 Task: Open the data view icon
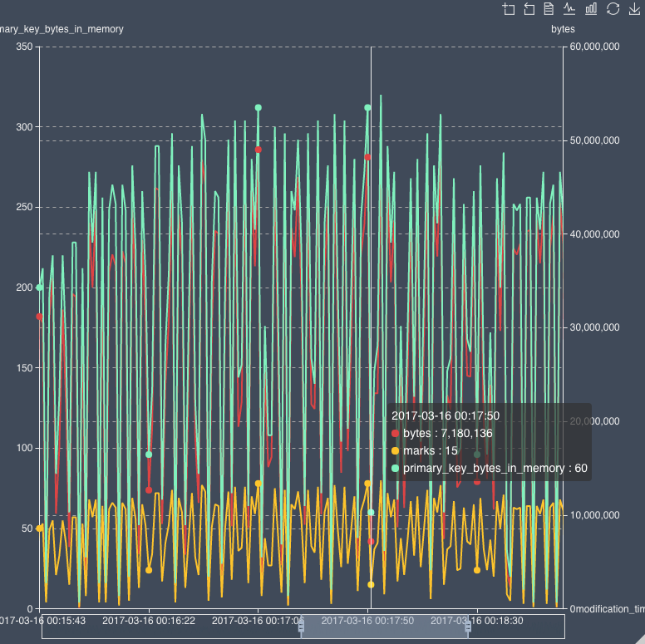pyautogui.click(x=549, y=9)
